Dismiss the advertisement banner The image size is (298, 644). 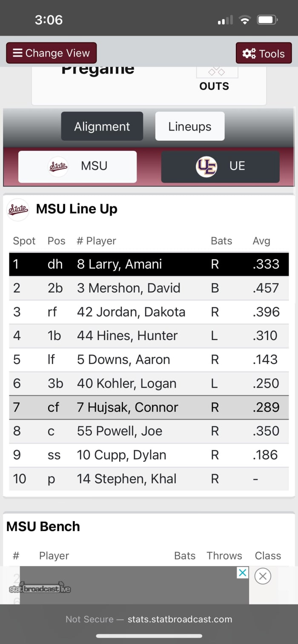pos(263,576)
